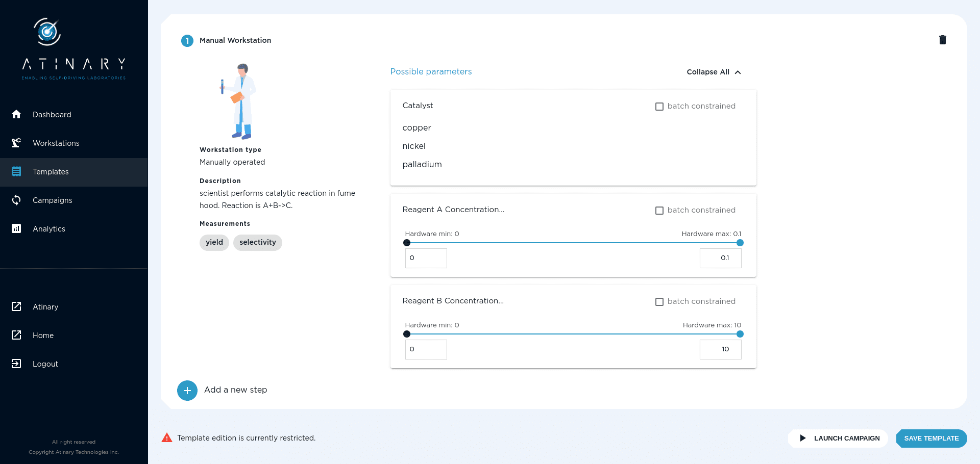Image resolution: width=980 pixels, height=464 pixels.
Task: Click Reagent A minimum slider handle
Action: pyautogui.click(x=407, y=243)
